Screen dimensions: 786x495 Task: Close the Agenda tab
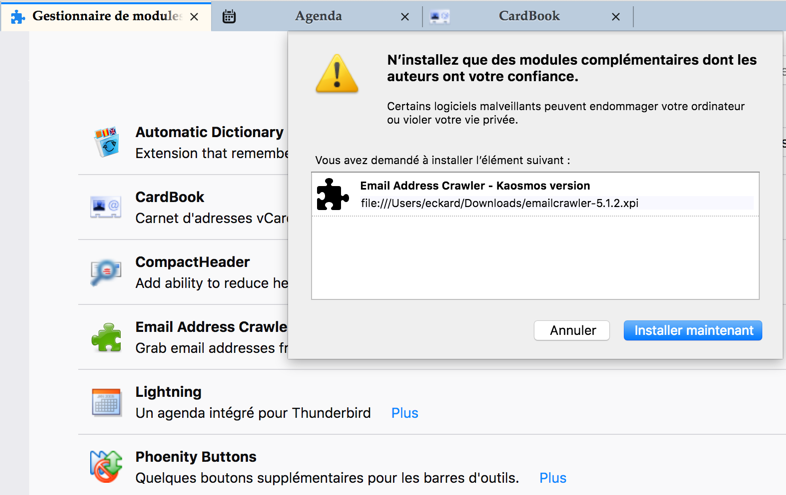click(x=405, y=17)
